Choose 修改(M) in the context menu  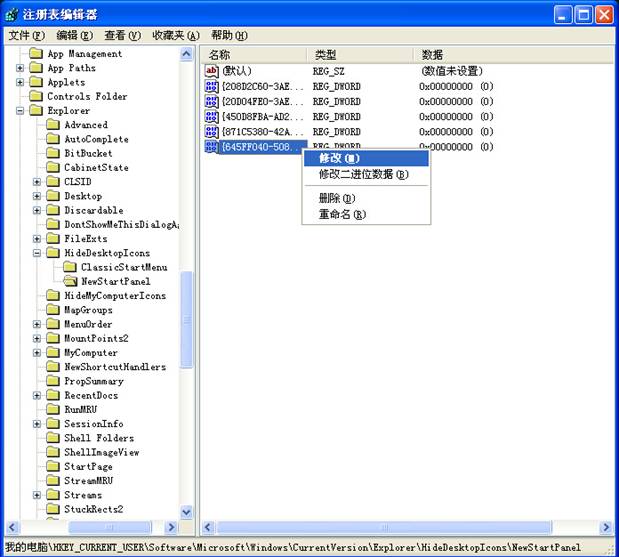pyautogui.click(x=366, y=158)
